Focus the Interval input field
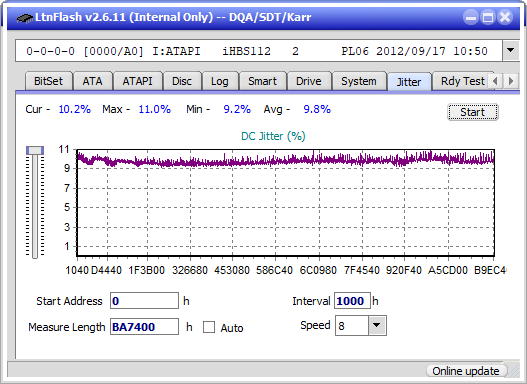Screen dimensions: 527x384 click(x=352, y=301)
